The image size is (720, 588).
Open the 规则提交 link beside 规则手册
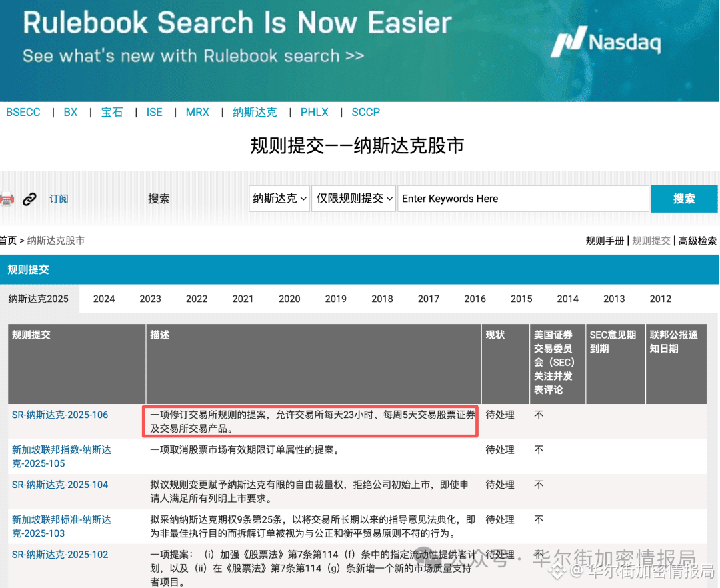pyautogui.click(x=651, y=241)
